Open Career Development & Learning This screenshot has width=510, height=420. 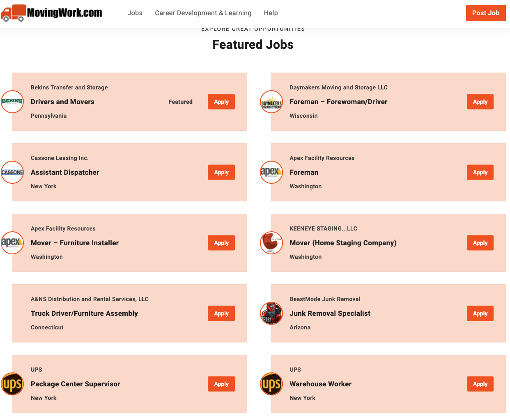coord(203,13)
